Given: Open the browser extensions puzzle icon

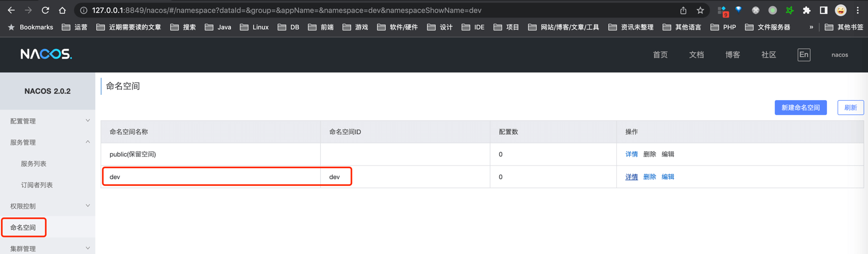Looking at the screenshot, I should (806, 10).
